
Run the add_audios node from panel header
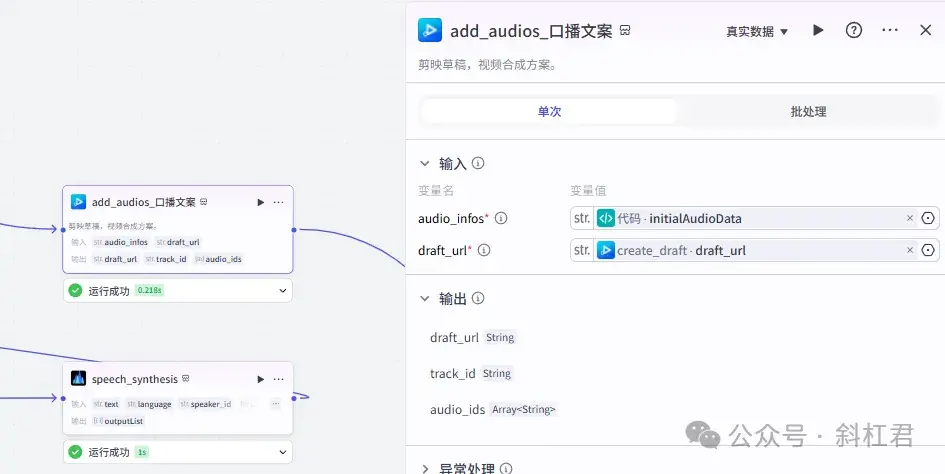coord(818,30)
